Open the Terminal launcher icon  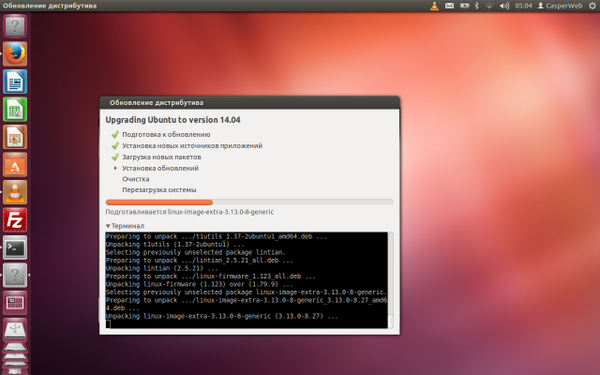pos(15,248)
